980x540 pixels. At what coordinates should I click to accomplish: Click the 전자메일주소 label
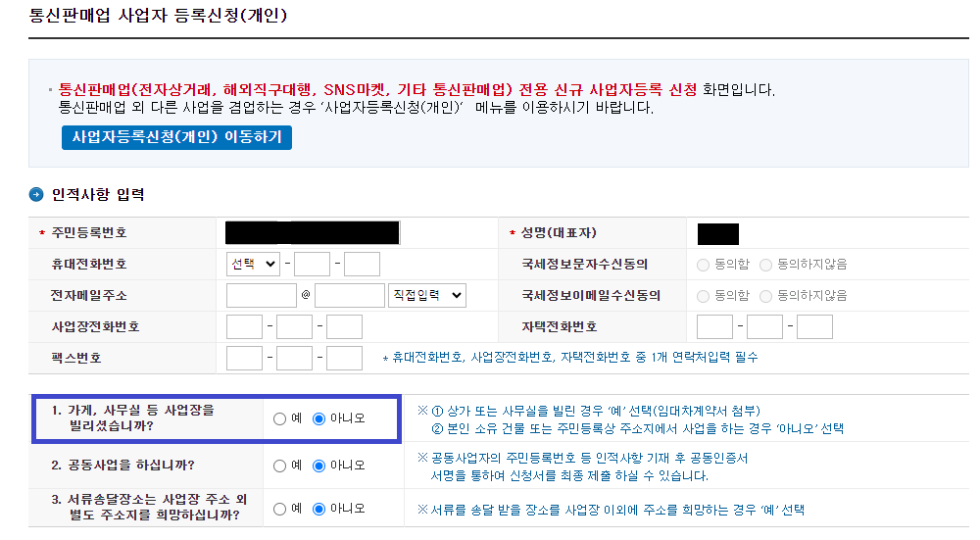(x=89, y=295)
